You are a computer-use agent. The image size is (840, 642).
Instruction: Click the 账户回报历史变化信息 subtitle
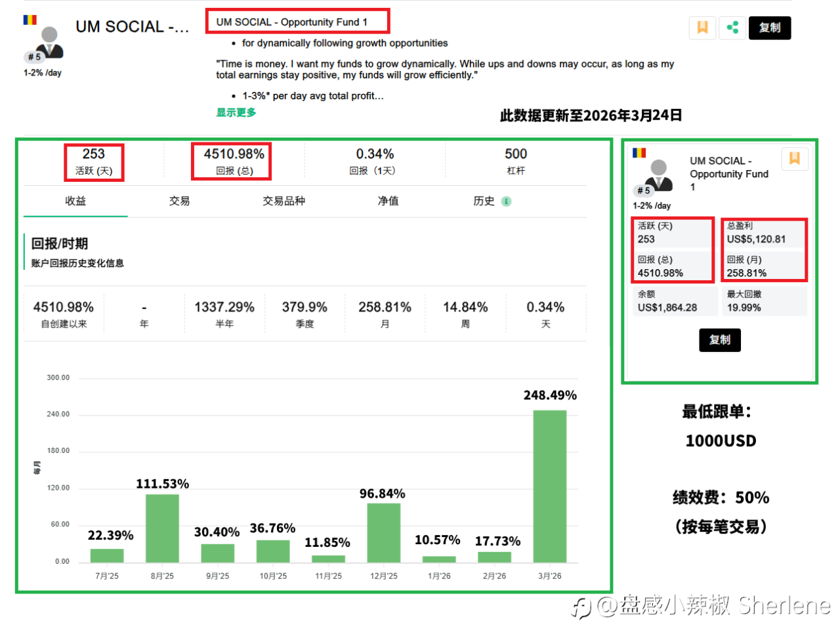[77, 263]
